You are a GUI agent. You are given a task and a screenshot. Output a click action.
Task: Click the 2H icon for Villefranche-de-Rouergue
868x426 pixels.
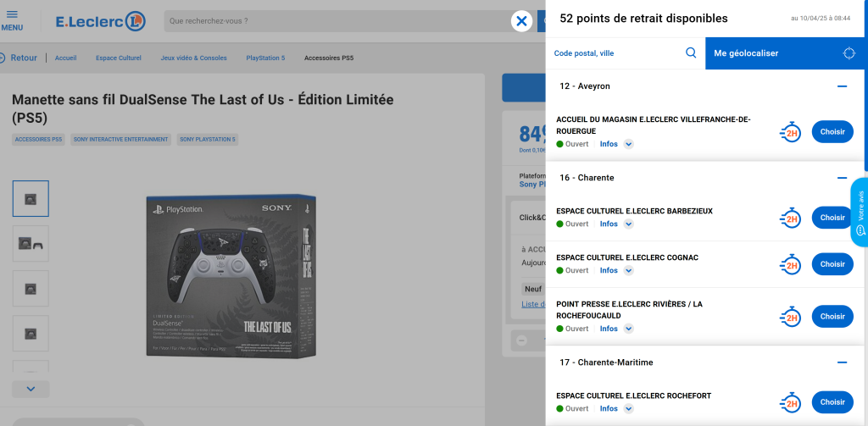coord(791,131)
